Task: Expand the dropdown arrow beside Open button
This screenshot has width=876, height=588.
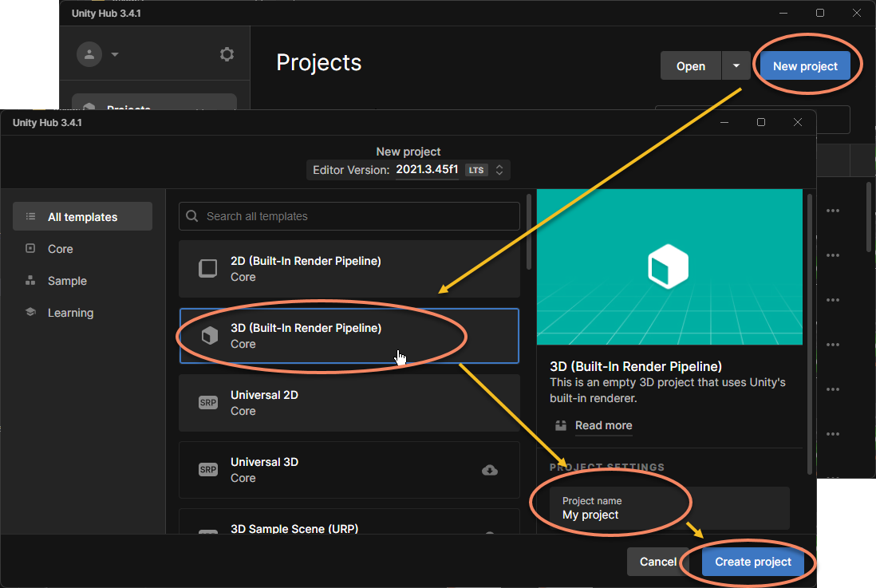Action: tap(735, 66)
